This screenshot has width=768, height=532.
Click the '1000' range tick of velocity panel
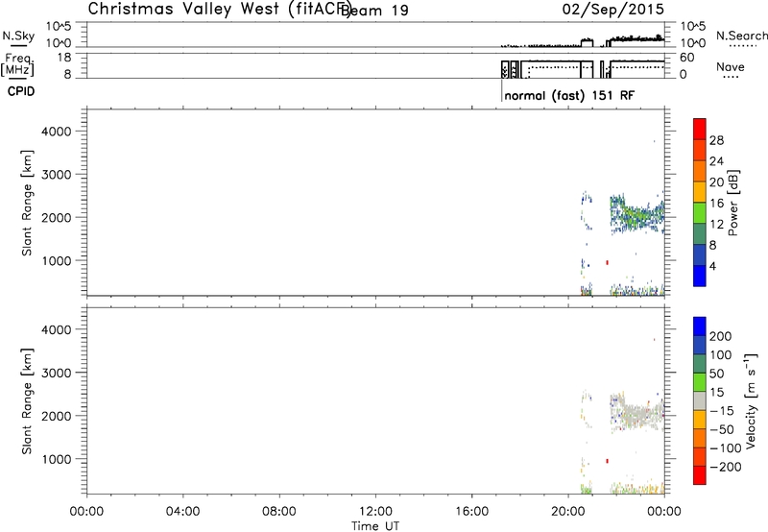tap(57, 459)
